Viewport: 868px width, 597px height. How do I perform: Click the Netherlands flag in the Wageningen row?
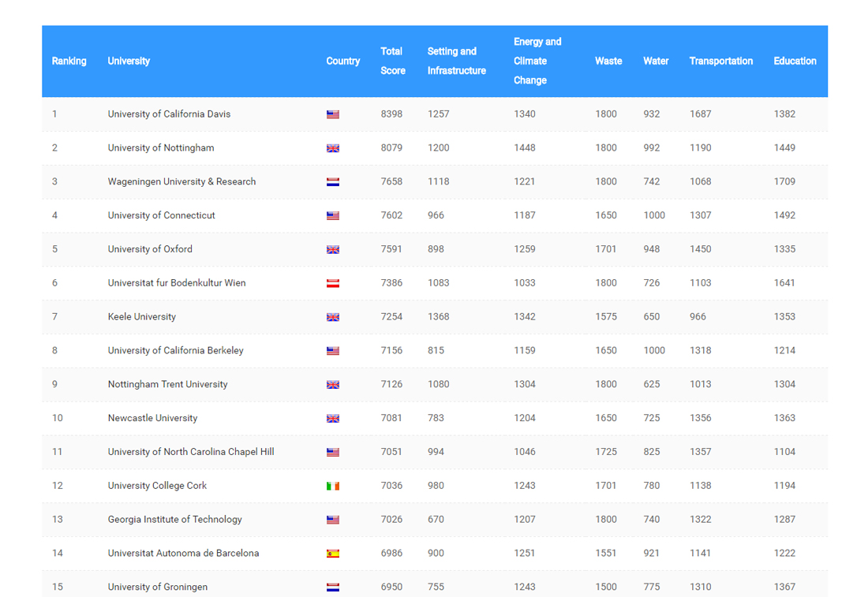coord(333,182)
